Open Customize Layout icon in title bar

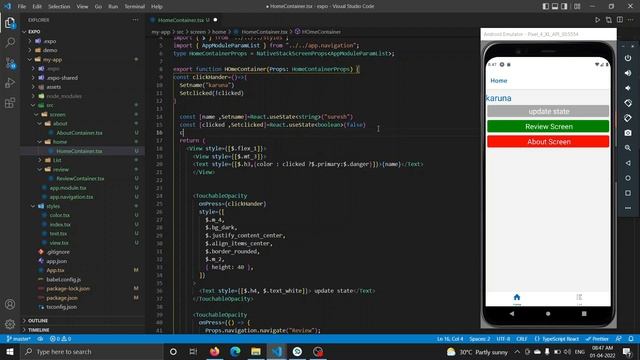click(577, 6)
